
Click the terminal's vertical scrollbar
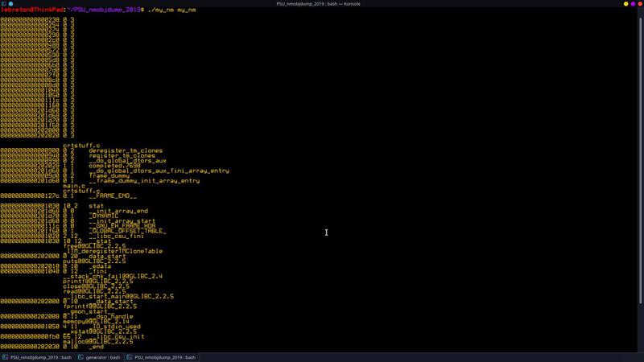pos(641,161)
